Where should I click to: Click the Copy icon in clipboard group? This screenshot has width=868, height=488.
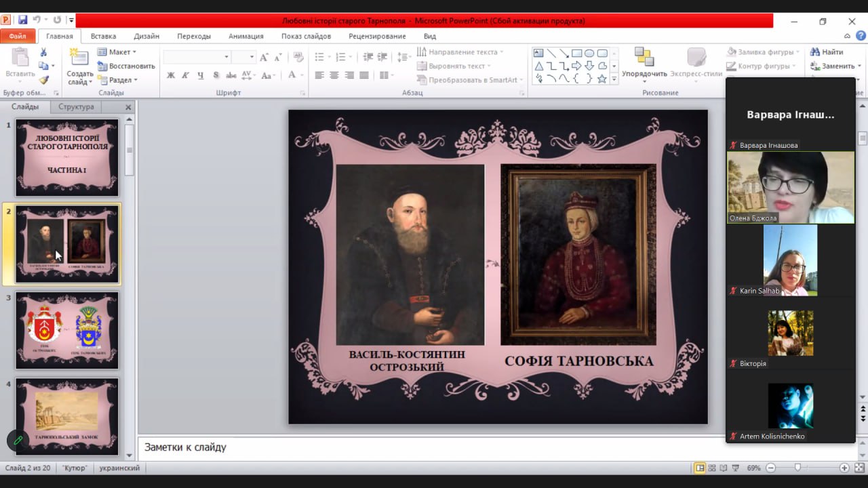44,66
